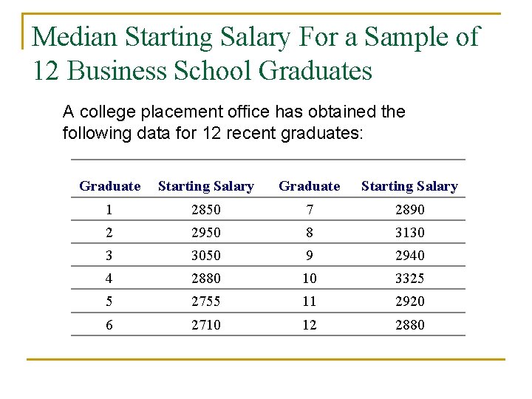The width and height of the screenshot is (532, 399).
Task: Click the salary value 2940
Action: tap(409, 256)
